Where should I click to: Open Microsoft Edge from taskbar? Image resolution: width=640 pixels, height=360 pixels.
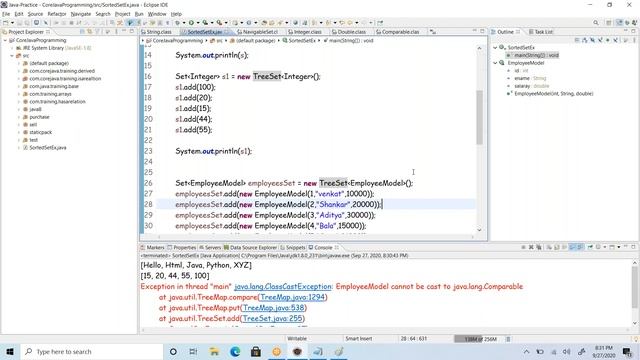[x=235, y=351]
